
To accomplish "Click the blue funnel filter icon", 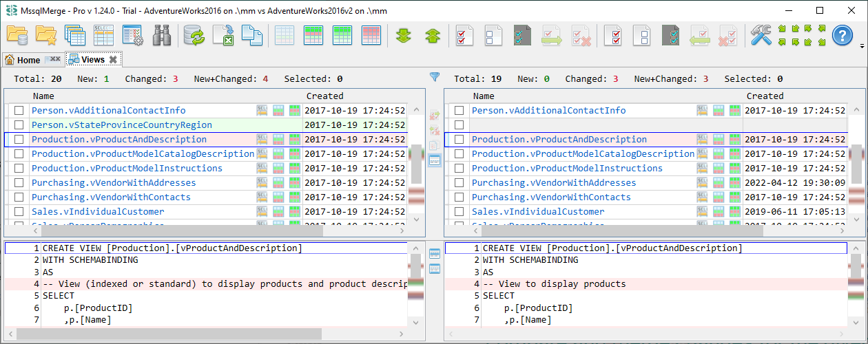I will tap(435, 77).
